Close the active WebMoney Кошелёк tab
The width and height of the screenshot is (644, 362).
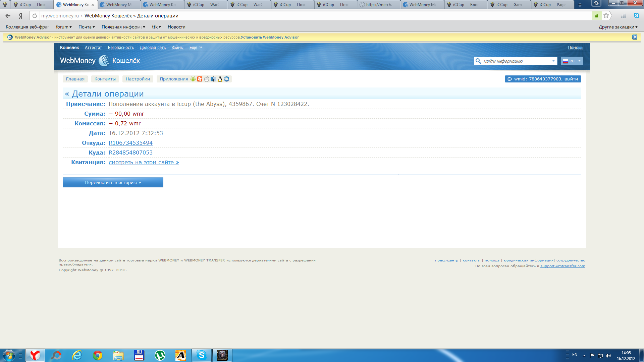(93, 5)
